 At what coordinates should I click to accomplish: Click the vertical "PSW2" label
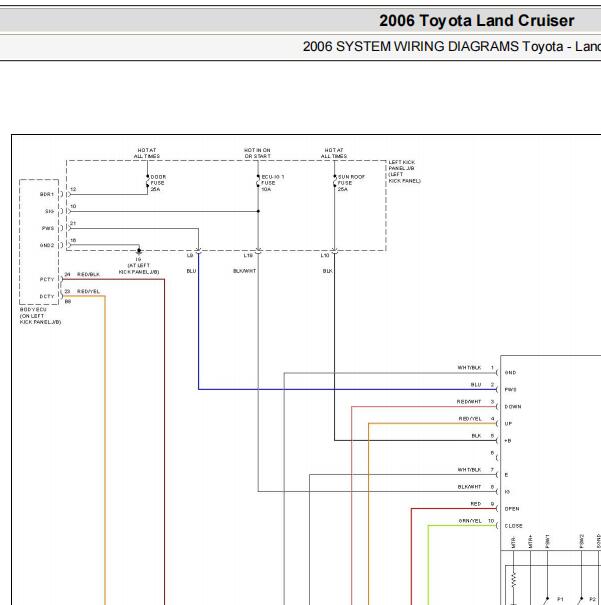(581, 541)
